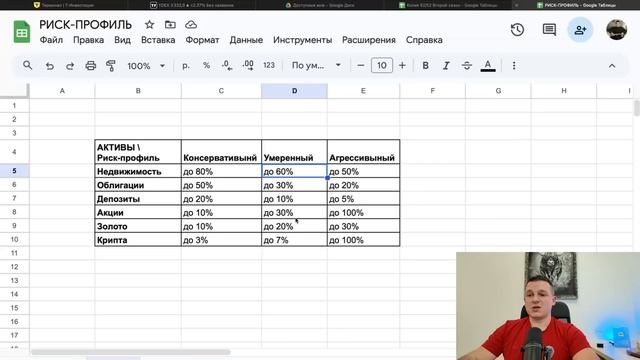Open the Правка menu
640x360 pixels.
88,40
